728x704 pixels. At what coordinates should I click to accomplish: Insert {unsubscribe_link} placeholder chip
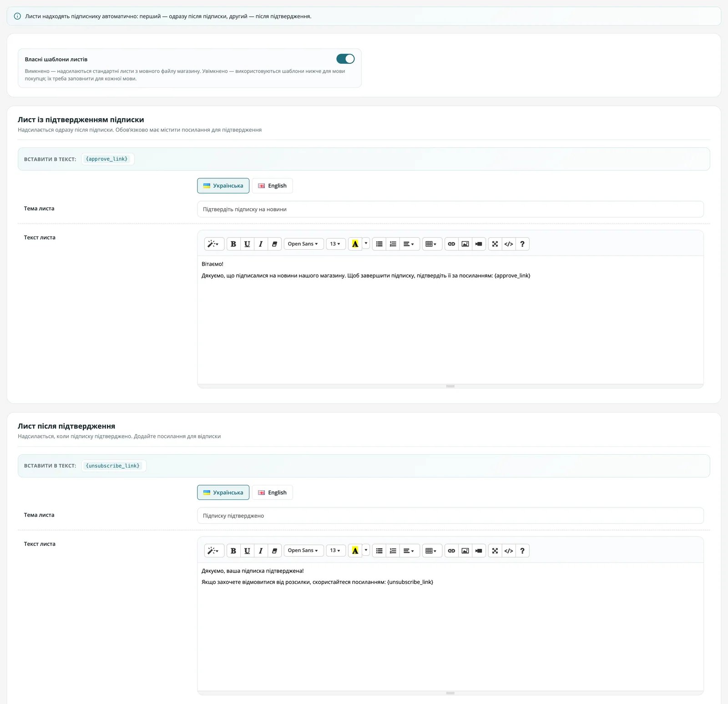click(113, 466)
